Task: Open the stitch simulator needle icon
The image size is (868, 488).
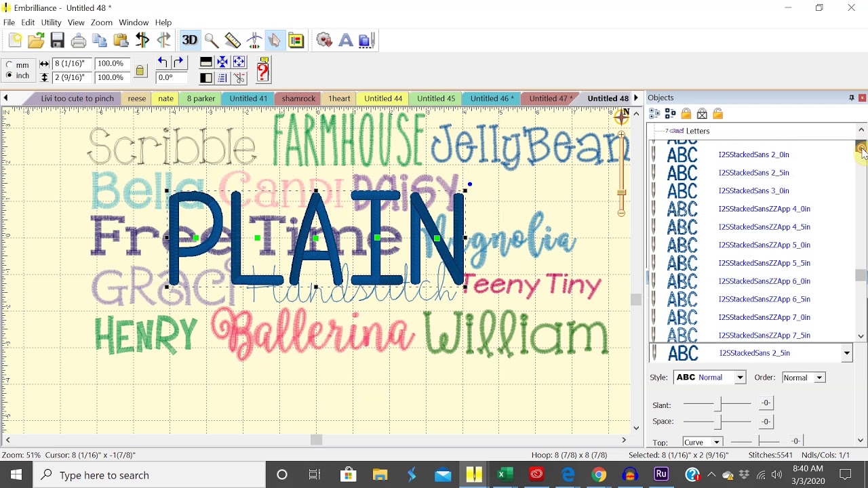Action: (254, 41)
